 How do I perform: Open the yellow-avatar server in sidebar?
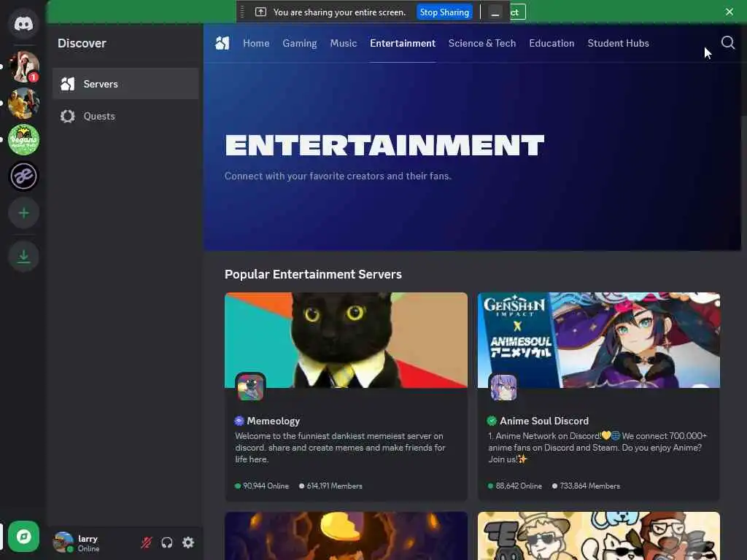[x=24, y=104]
